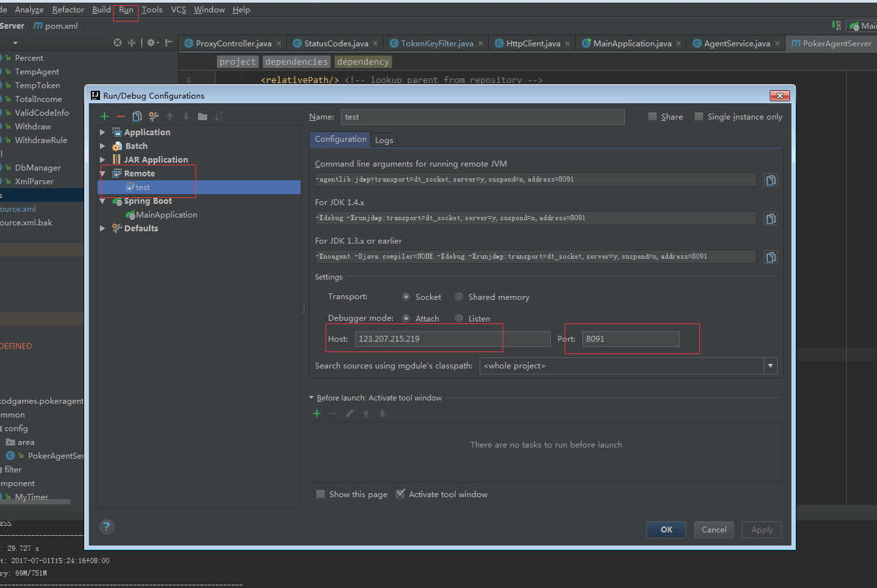The height and width of the screenshot is (588, 877).
Task: Remove the selected configuration with minus icon
Action: (121, 116)
